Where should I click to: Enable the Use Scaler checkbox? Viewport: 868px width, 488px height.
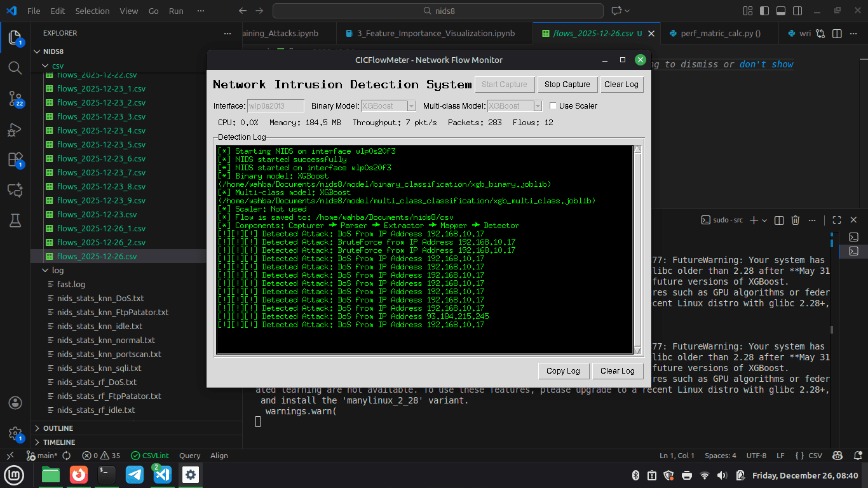coord(552,105)
